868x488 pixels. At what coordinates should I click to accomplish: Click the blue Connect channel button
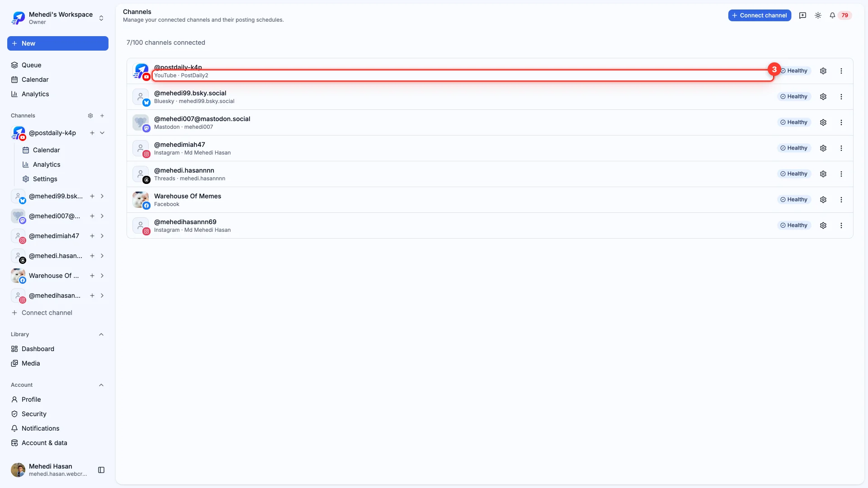click(759, 15)
